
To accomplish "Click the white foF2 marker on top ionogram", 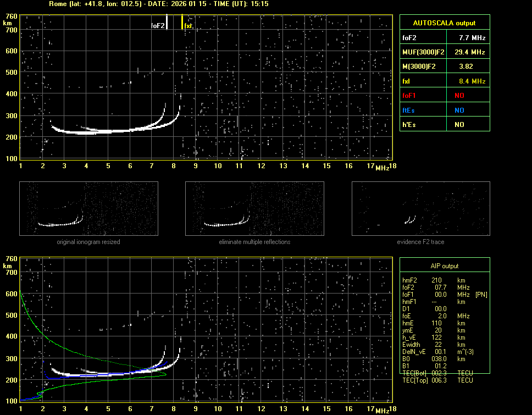I will pos(167,23).
